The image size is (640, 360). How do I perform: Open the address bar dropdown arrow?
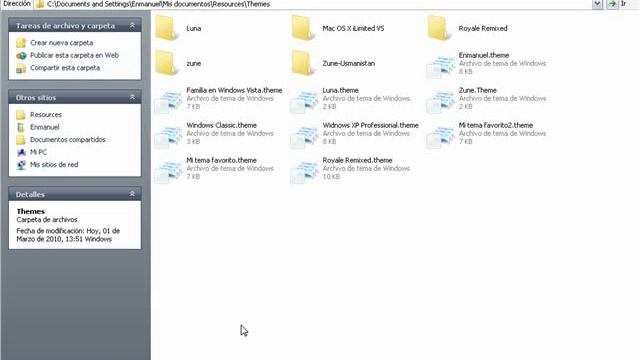[597, 4]
